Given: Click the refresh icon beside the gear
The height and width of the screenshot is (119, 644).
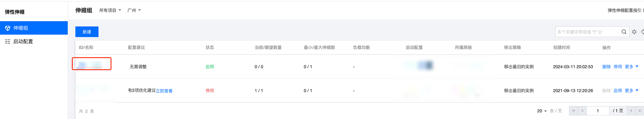Looking at the screenshot, I should [x=642, y=32].
